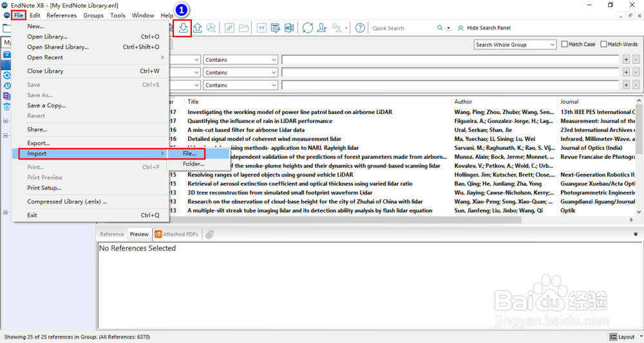Click the Open File folder toolbar icon

tap(243, 28)
